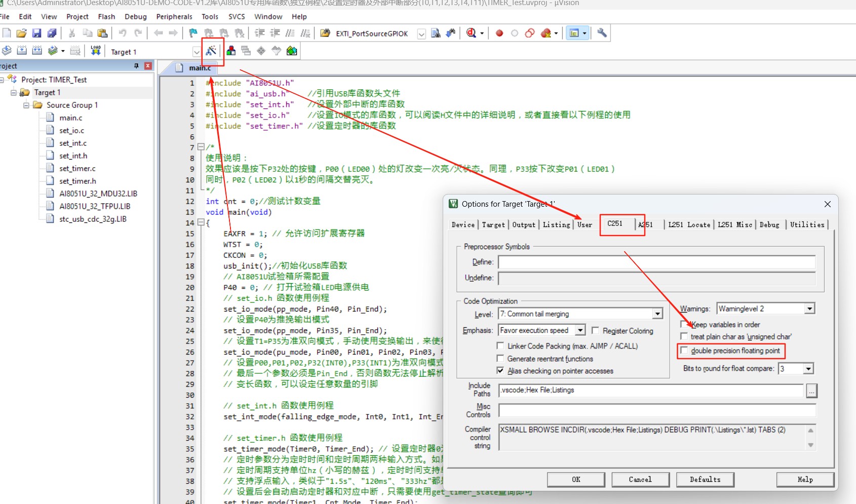Check Linker Code Packing option
The image size is (856, 504).
coord(500,346)
